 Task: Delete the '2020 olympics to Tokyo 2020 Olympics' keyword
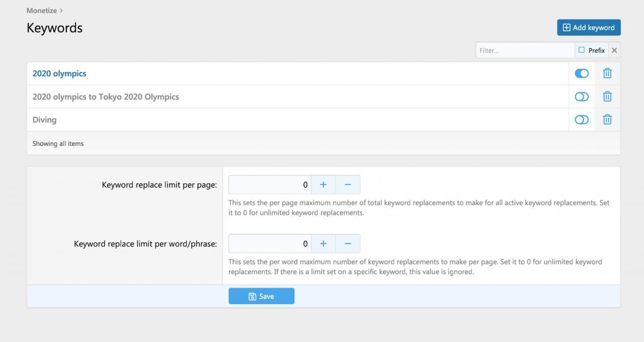tap(607, 97)
